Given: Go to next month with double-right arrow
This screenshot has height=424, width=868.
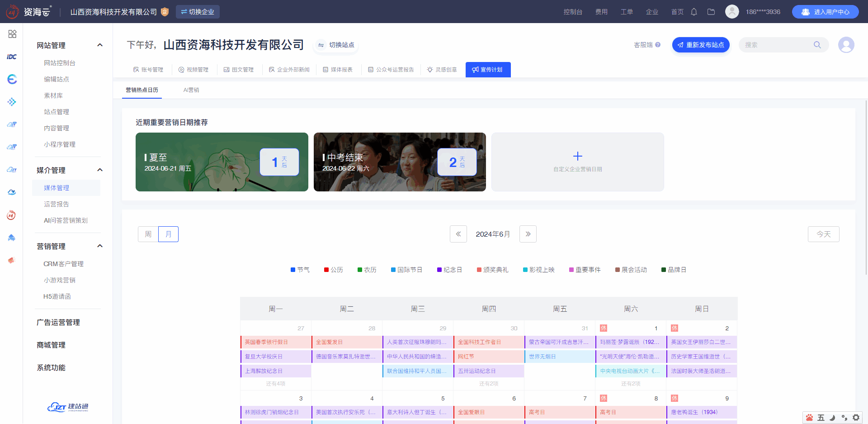Looking at the screenshot, I should point(528,234).
